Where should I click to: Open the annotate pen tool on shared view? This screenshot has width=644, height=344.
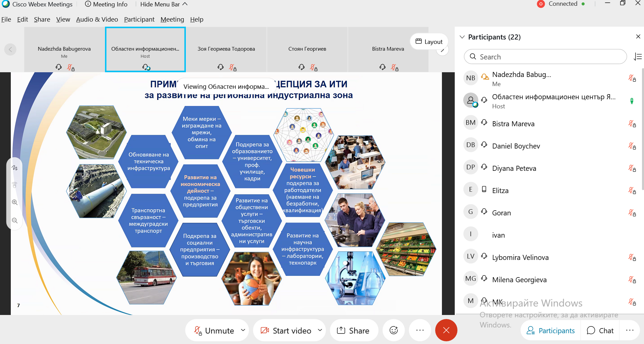15,167
